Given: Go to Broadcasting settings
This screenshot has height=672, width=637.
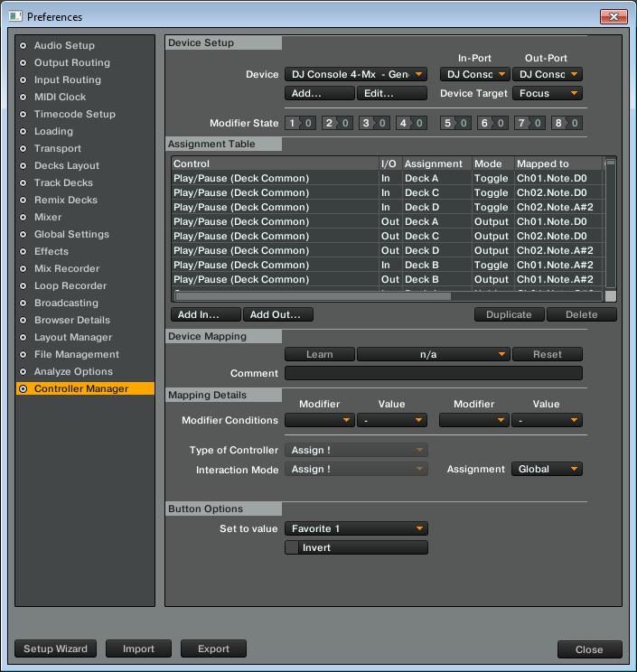Looking at the screenshot, I should tap(66, 303).
